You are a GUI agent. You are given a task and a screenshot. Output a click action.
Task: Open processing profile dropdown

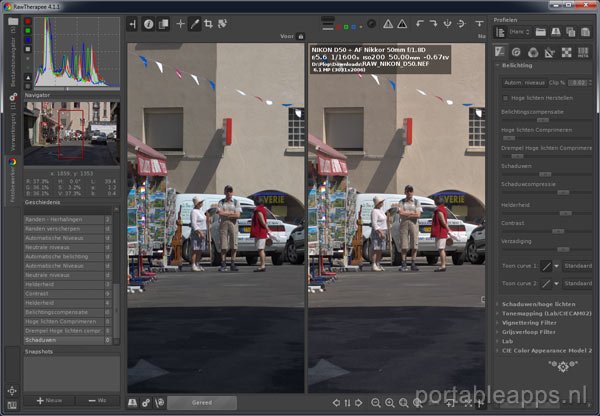[x=520, y=33]
